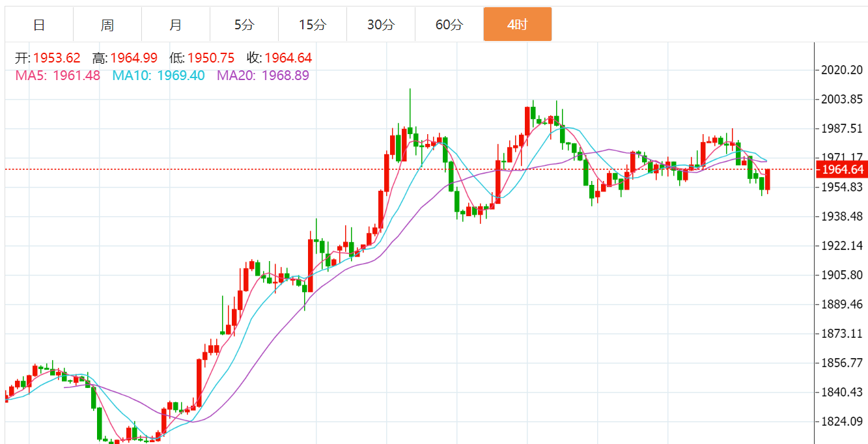Click the 1938.48 price axis label
Viewport: 868px width, 444px height.
843,216
